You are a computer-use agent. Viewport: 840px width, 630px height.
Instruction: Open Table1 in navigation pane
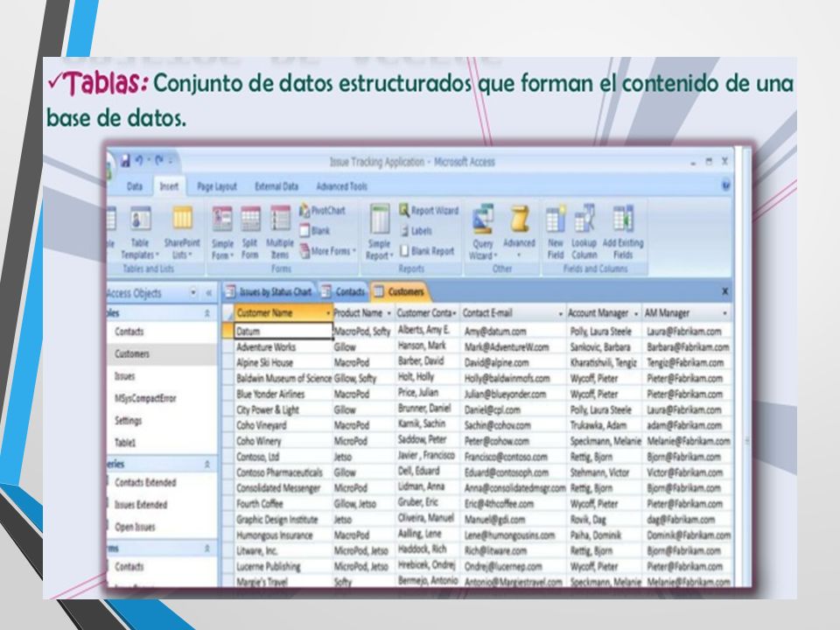(125, 443)
